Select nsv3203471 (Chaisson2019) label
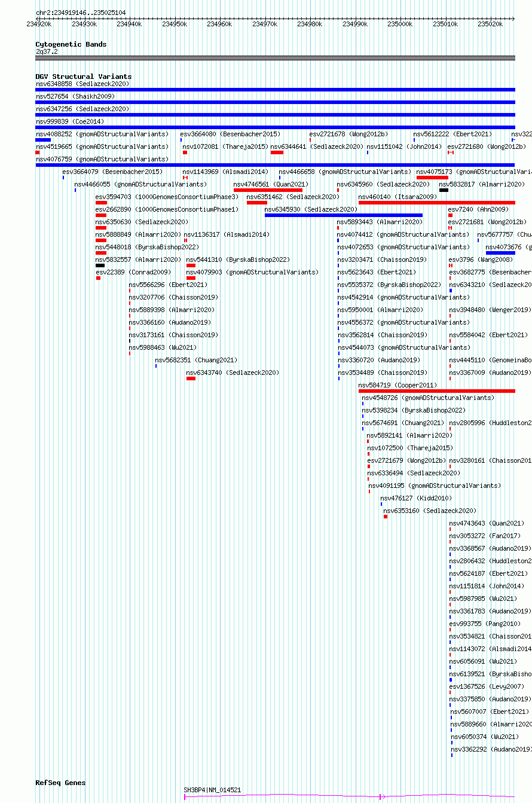Screen dimensions: 532x803 tap(382, 259)
